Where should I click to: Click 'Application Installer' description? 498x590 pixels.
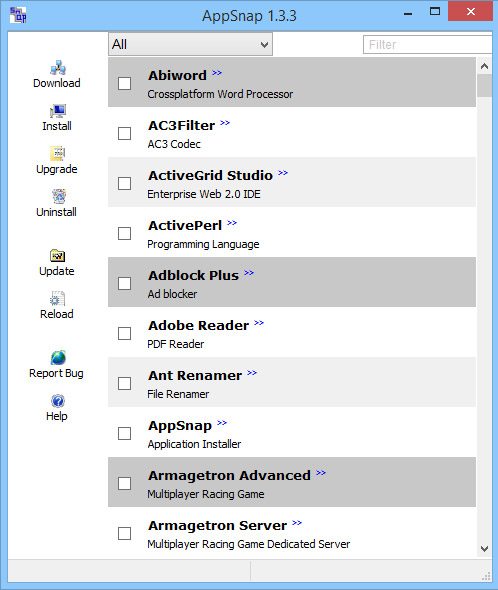(194, 444)
